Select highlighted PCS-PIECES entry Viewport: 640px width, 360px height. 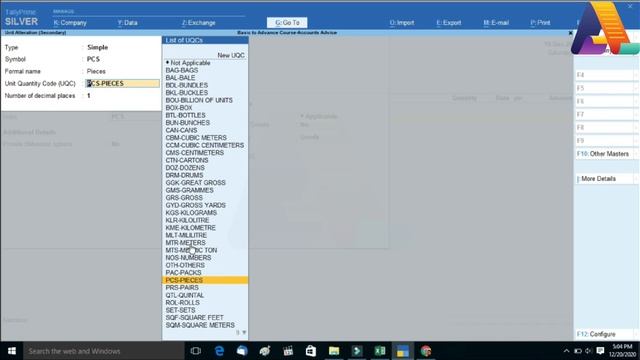205,280
